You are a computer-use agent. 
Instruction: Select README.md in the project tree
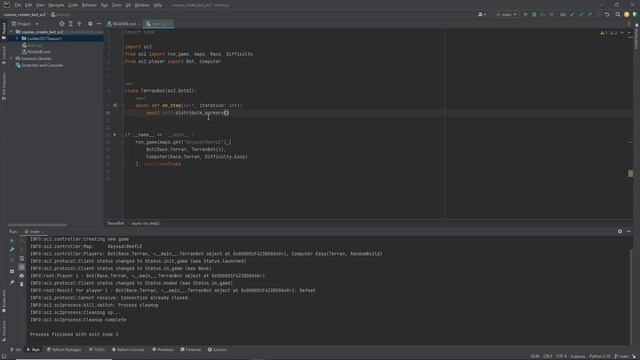[x=39, y=52]
